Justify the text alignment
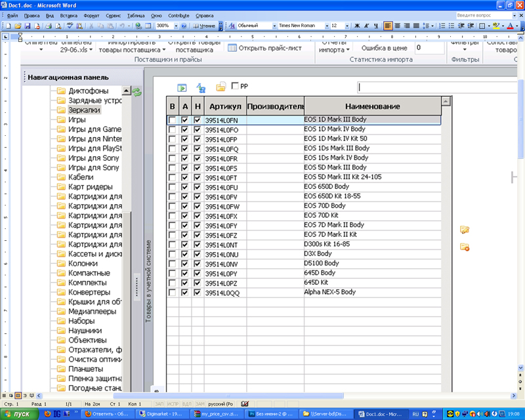The height and width of the screenshot is (420, 525). (x=416, y=26)
